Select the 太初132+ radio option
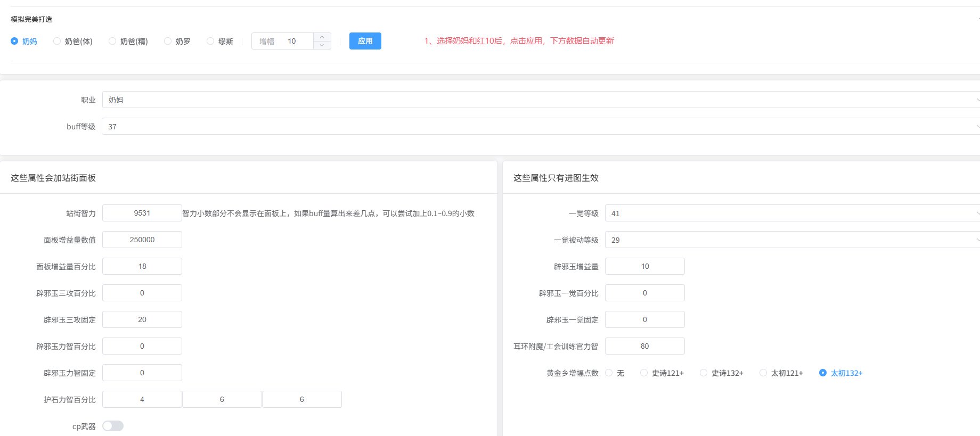980x436 pixels. click(841, 373)
